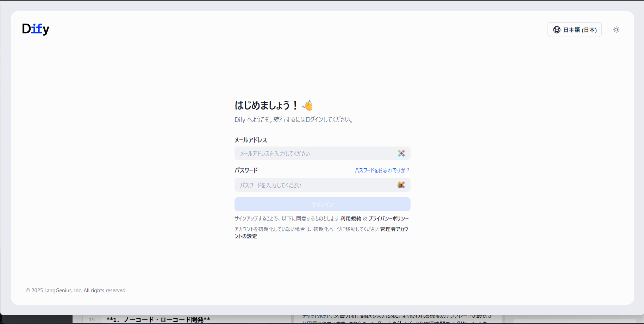
Task: Open the 利用規約 link
Action: 351,218
